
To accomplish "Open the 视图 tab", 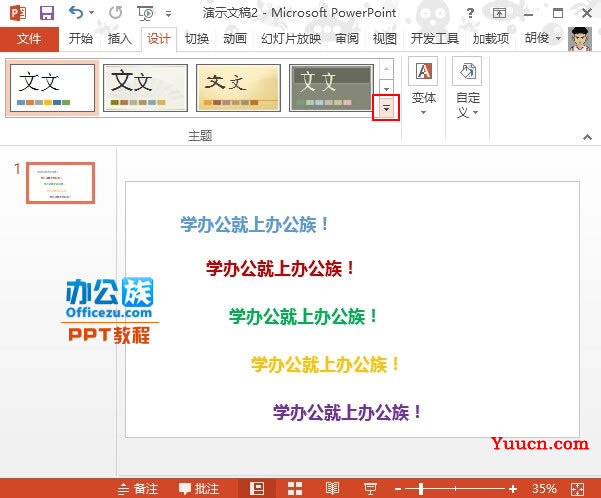I will (384, 39).
